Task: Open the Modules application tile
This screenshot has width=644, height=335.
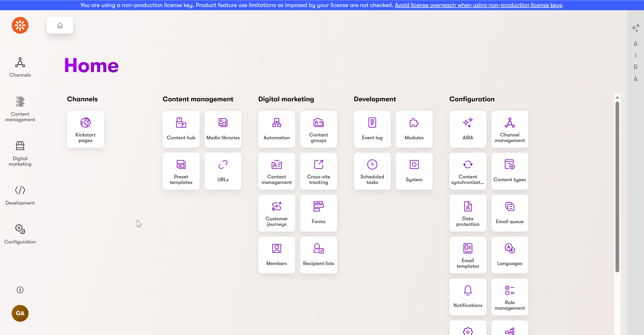Action: pyautogui.click(x=414, y=129)
